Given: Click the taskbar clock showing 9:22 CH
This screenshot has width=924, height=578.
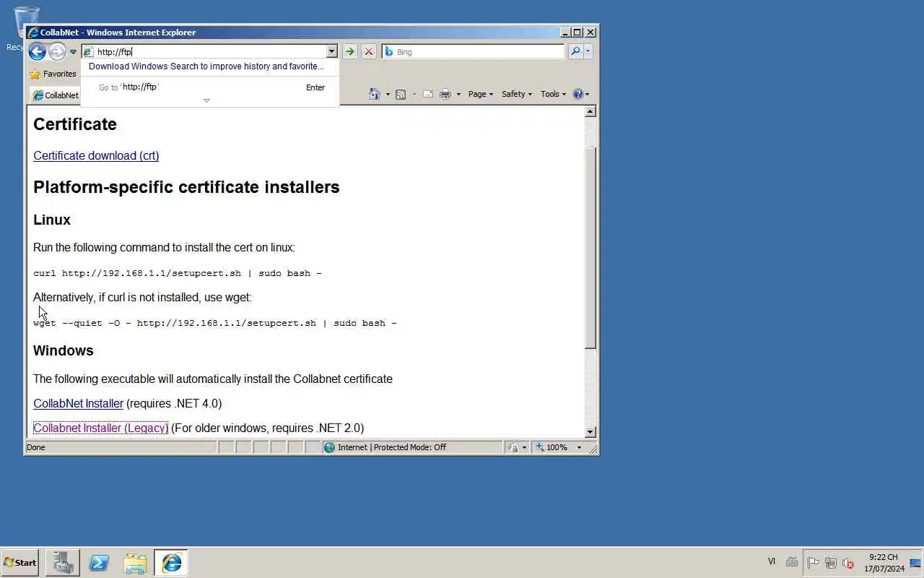Looking at the screenshot, I should point(884,563).
